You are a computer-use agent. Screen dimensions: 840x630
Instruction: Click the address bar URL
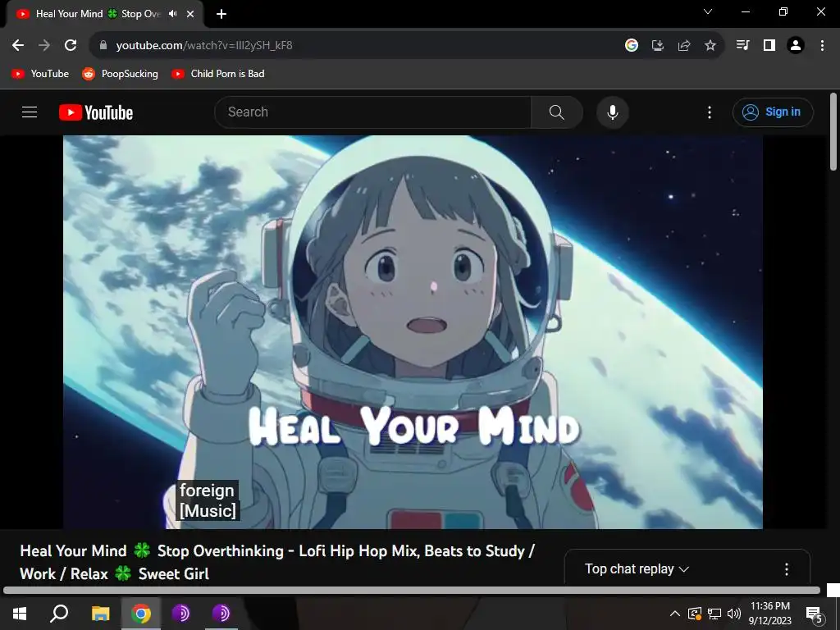tap(204, 46)
